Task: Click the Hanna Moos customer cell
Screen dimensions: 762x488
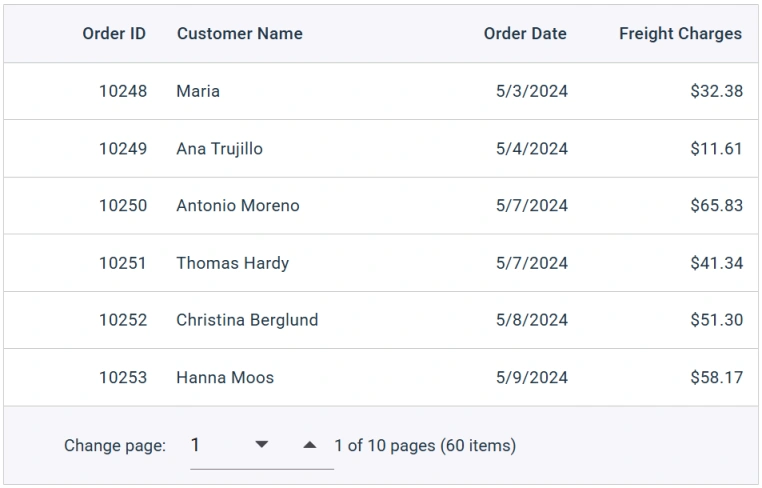Action: 225,378
